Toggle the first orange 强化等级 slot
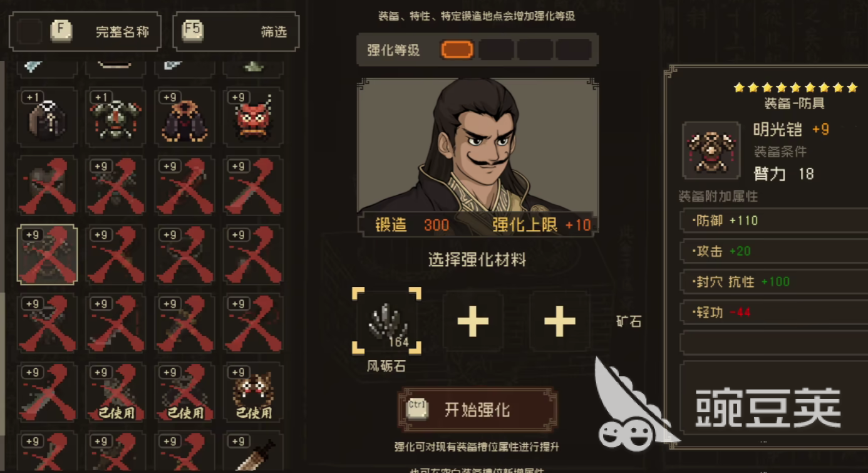Viewport: 868px width, 473px height. [457, 49]
